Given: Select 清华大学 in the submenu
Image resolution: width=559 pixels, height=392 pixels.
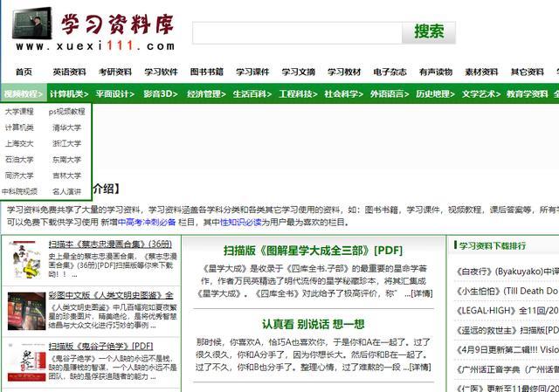Looking at the screenshot, I should [66, 127].
